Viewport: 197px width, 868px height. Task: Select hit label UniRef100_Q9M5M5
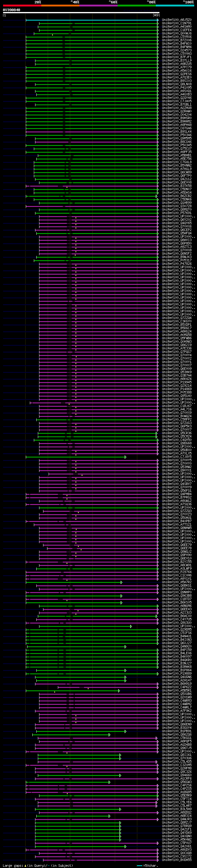pyautogui.click(x=177, y=139)
